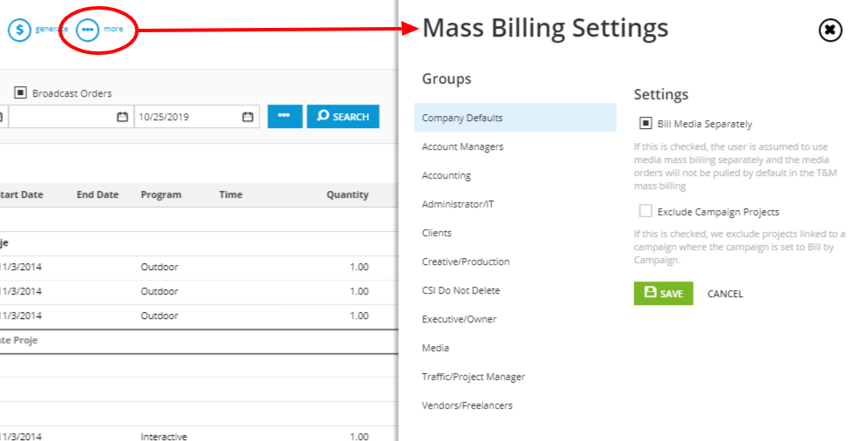Click the Quantity column header
The height and width of the screenshot is (441, 868).
[x=347, y=194]
